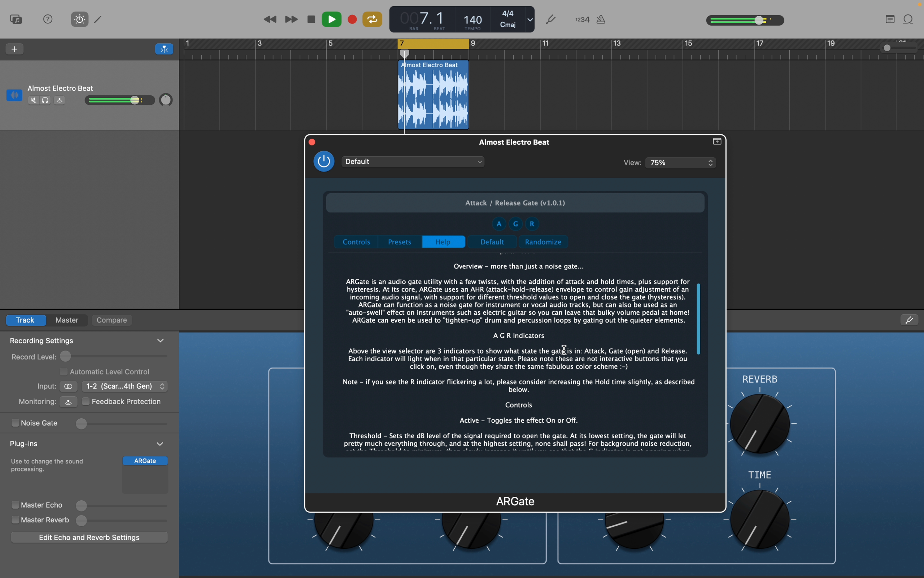Open the Default preset dropdown in the plugin header
Viewport: 924px width, 578px height.
pos(414,162)
